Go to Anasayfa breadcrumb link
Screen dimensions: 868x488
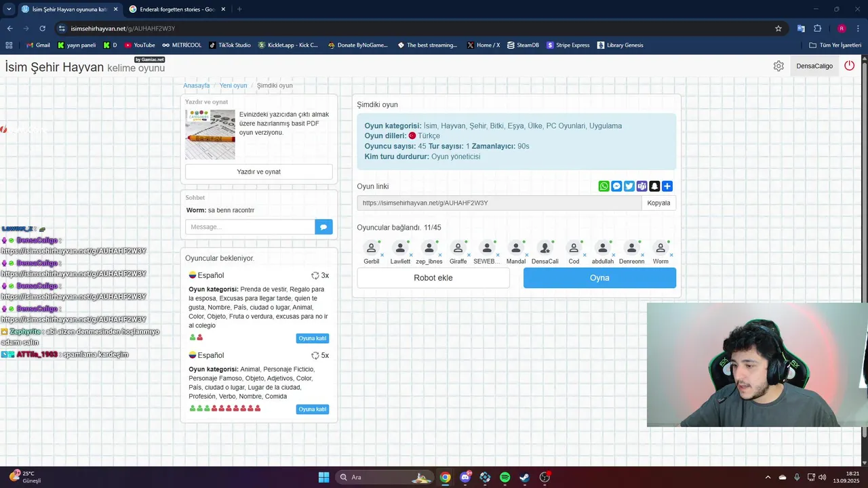(x=197, y=85)
